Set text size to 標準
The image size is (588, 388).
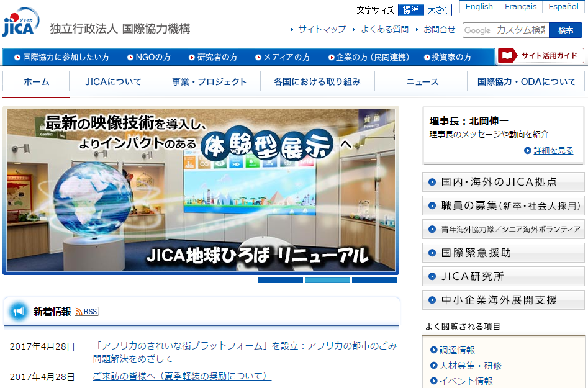coord(412,10)
